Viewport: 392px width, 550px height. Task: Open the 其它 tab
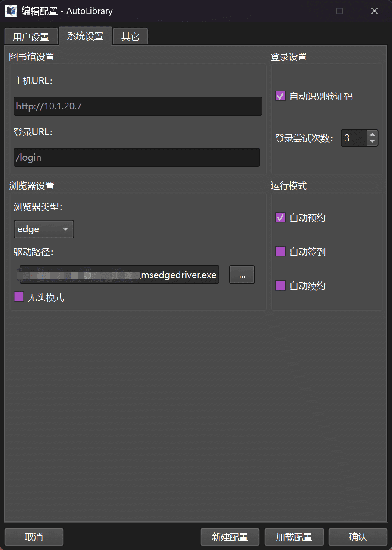[x=130, y=37]
